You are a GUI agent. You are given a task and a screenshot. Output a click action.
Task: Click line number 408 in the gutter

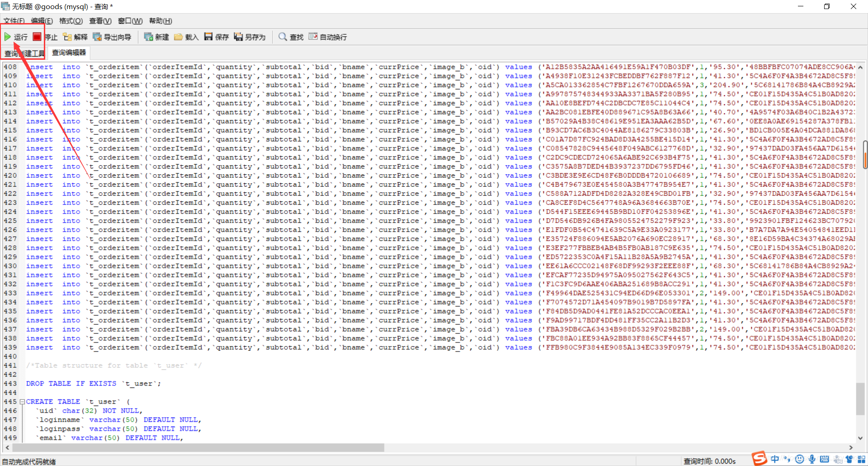[x=10, y=67]
